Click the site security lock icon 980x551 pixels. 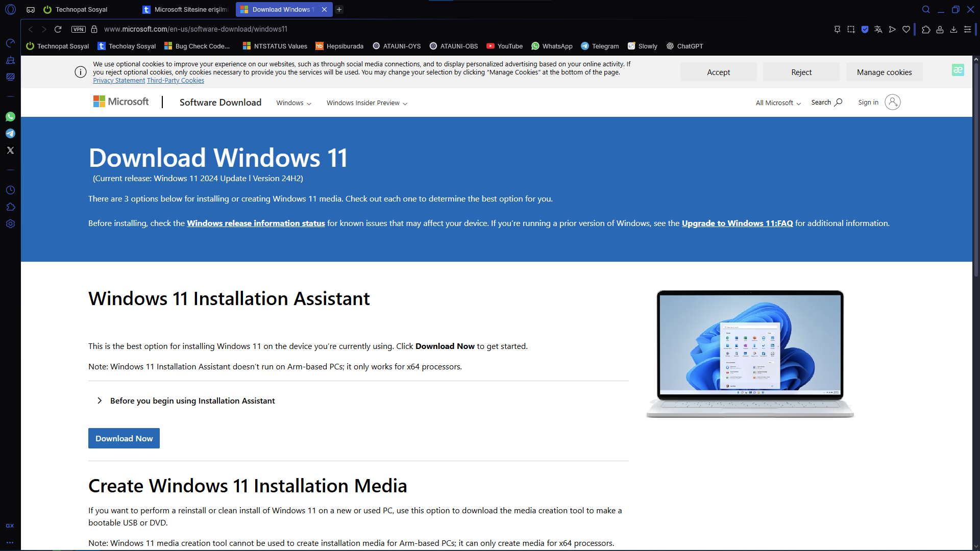coord(94,30)
